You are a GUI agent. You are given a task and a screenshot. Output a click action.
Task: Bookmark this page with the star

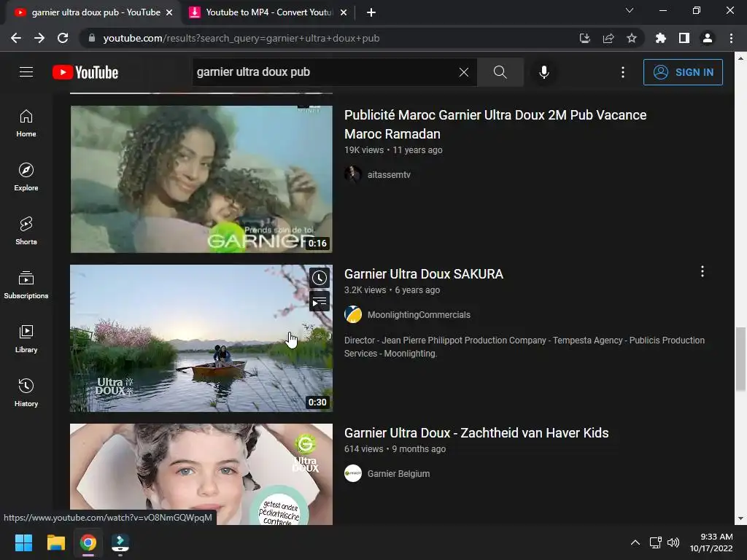(632, 38)
